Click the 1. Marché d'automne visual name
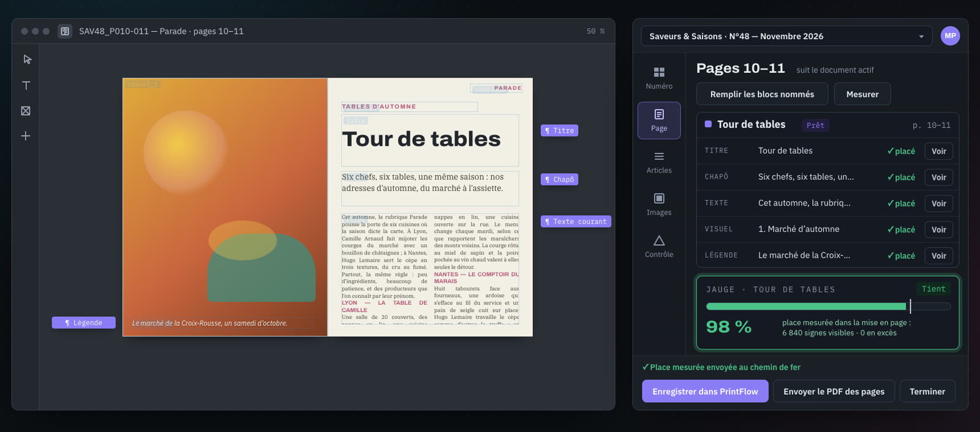 pyautogui.click(x=799, y=229)
